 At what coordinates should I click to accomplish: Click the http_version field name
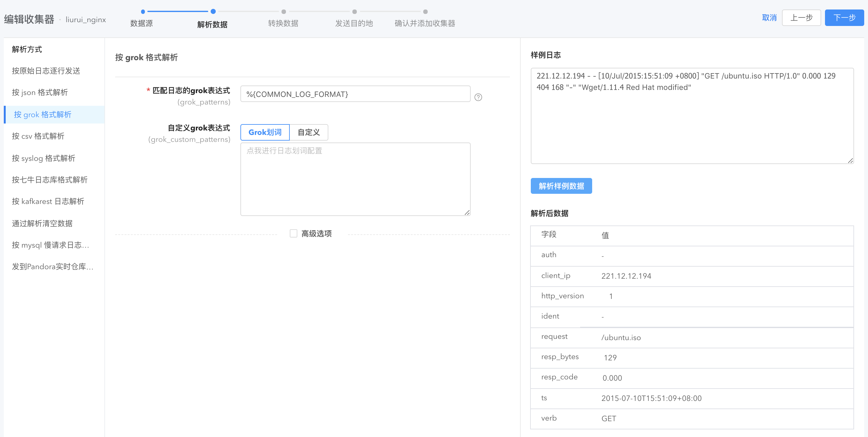pos(562,296)
